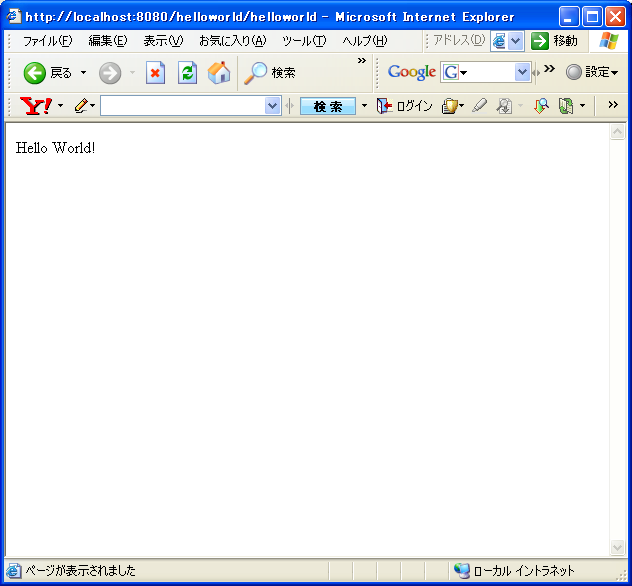The height and width of the screenshot is (586, 632).
Task: Click the Yahoo Y! logo icon
Action: 35,106
